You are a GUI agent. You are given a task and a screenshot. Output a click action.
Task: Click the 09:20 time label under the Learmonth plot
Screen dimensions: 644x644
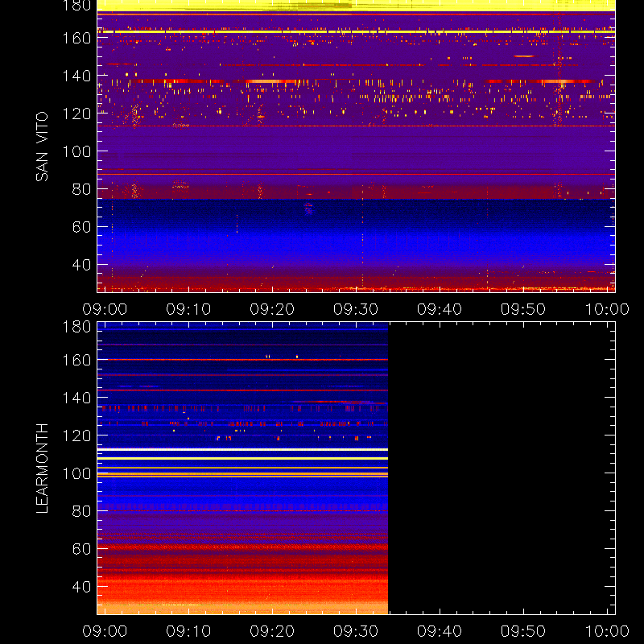pos(272,631)
